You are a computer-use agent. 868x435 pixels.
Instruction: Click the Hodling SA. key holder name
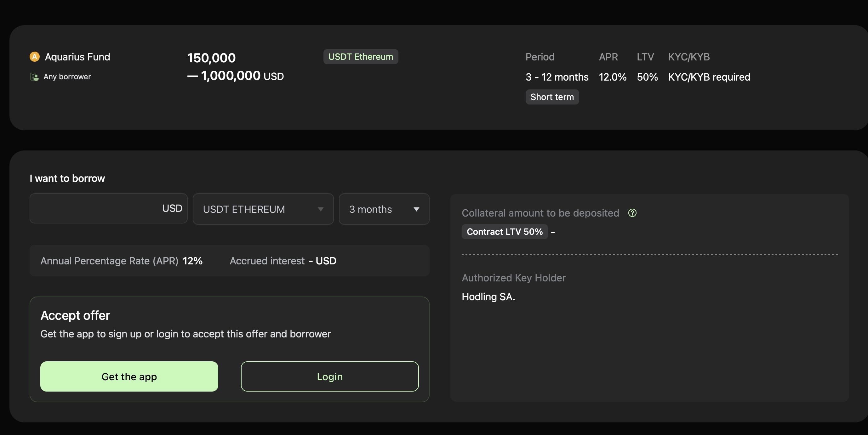[488, 297]
